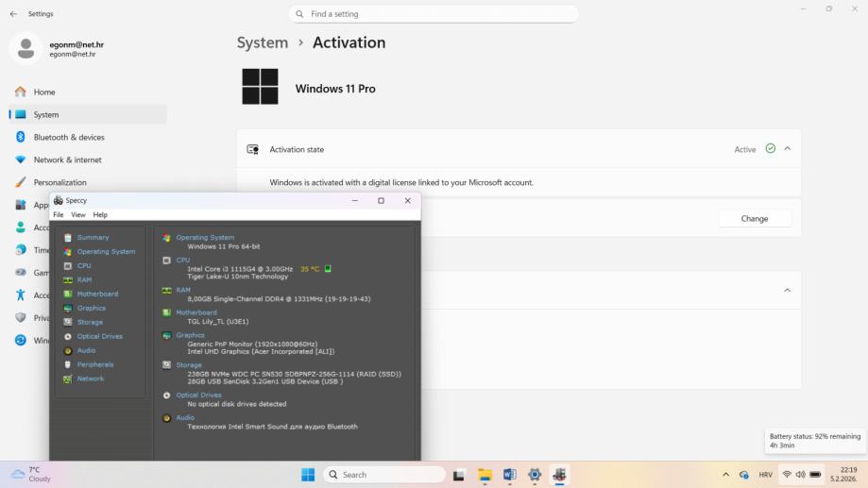Image resolution: width=868 pixels, height=488 pixels.
Task: Click the Speccy title bar app icon
Action: click(59, 200)
